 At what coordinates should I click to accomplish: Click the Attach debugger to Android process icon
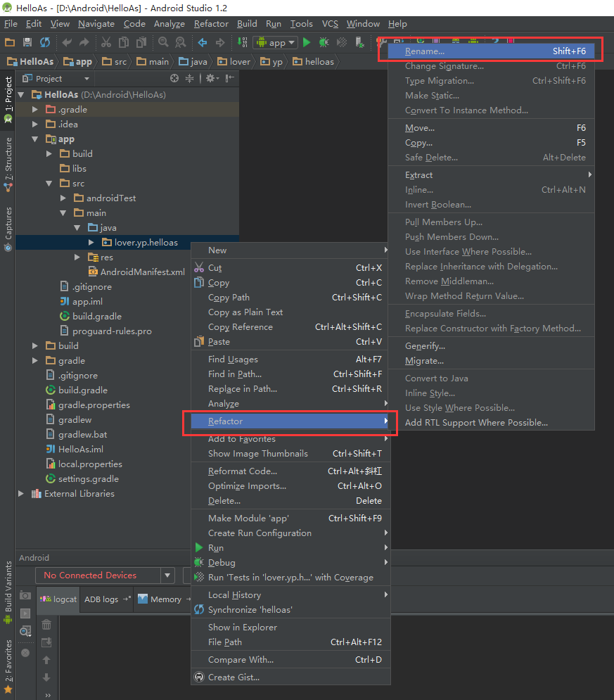pos(359,42)
